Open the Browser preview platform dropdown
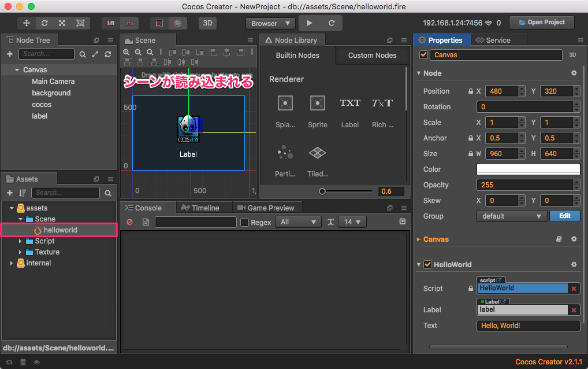 270,23
